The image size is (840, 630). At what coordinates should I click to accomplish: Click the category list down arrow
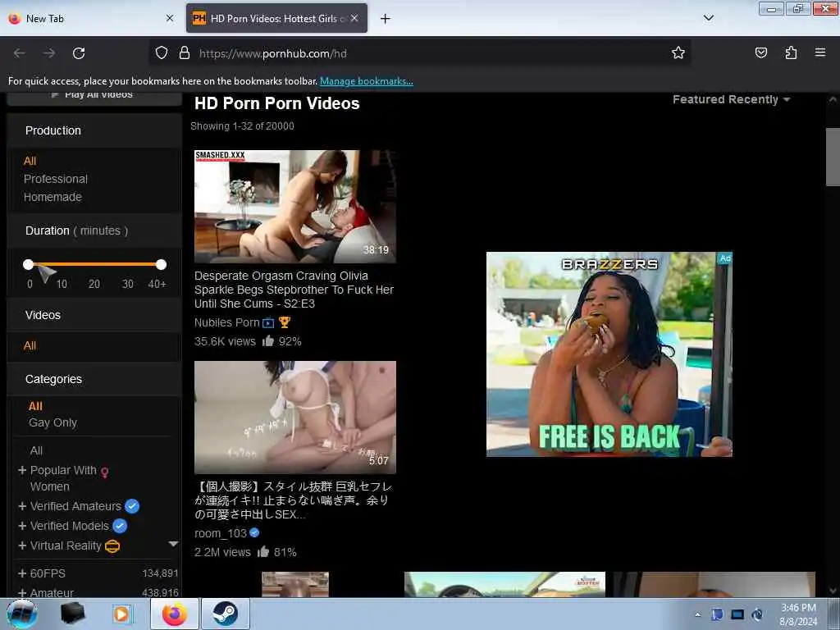point(173,544)
